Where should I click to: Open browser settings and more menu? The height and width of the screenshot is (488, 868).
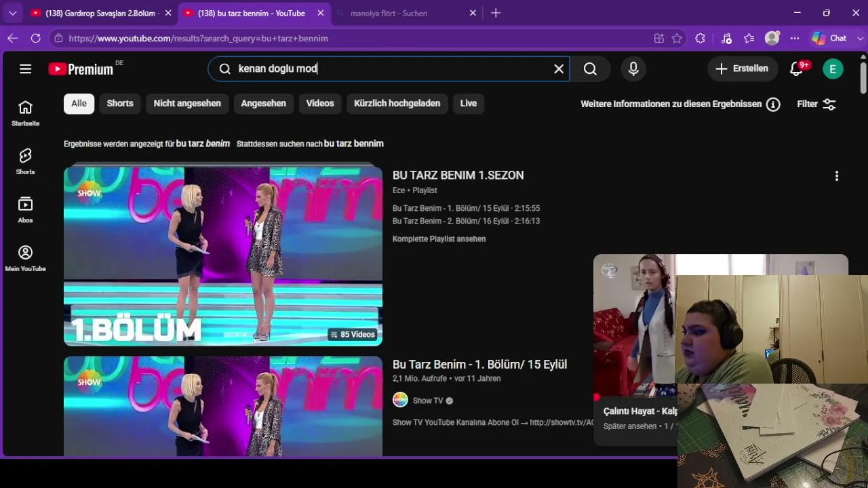(795, 39)
